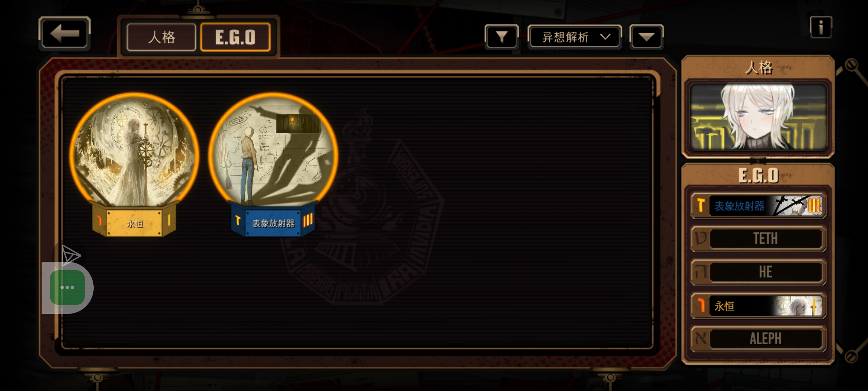
Task: Open the info button
Action: pyautogui.click(x=821, y=27)
